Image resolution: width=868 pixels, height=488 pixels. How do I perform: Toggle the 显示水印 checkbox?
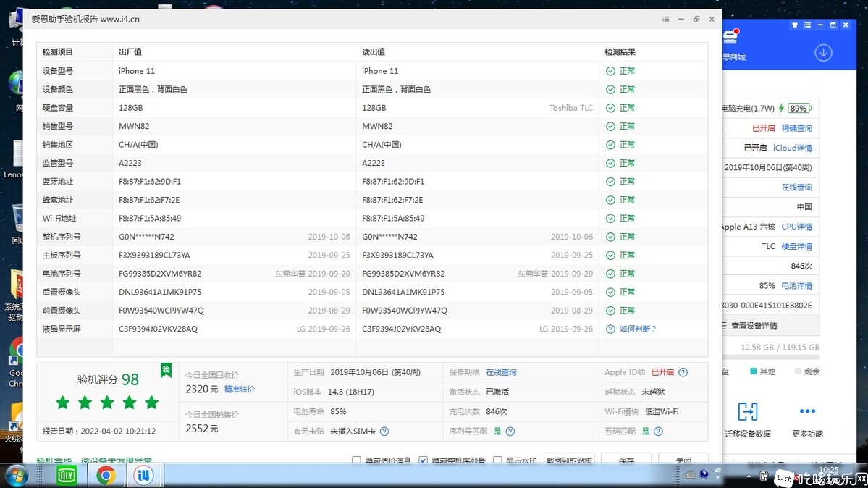[x=497, y=460]
